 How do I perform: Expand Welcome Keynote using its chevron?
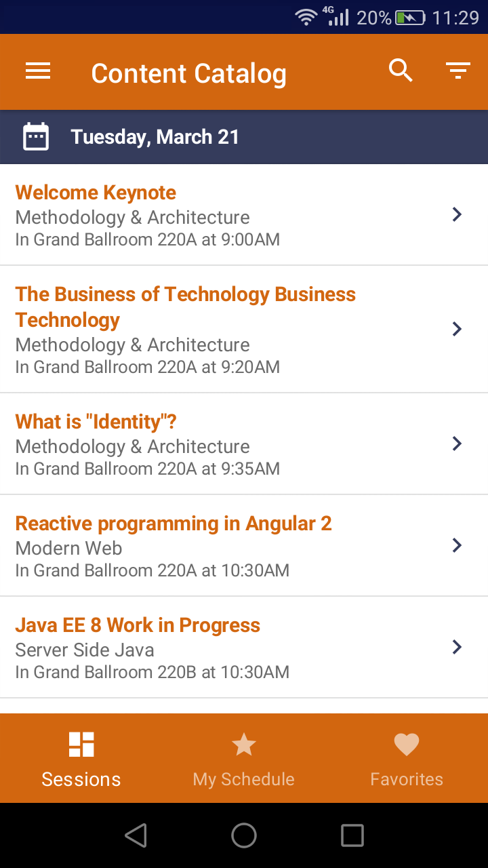click(457, 215)
